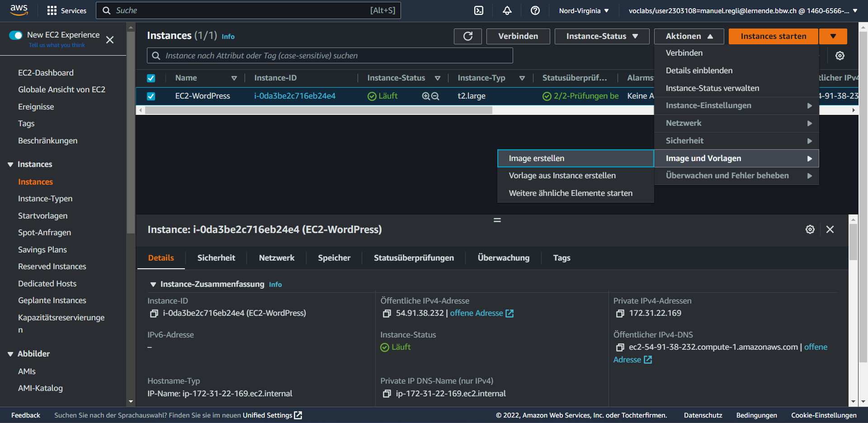Open the Tags tab in details
Image resolution: width=868 pixels, height=423 pixels.
pyautogui.click(x=561, y=258)
